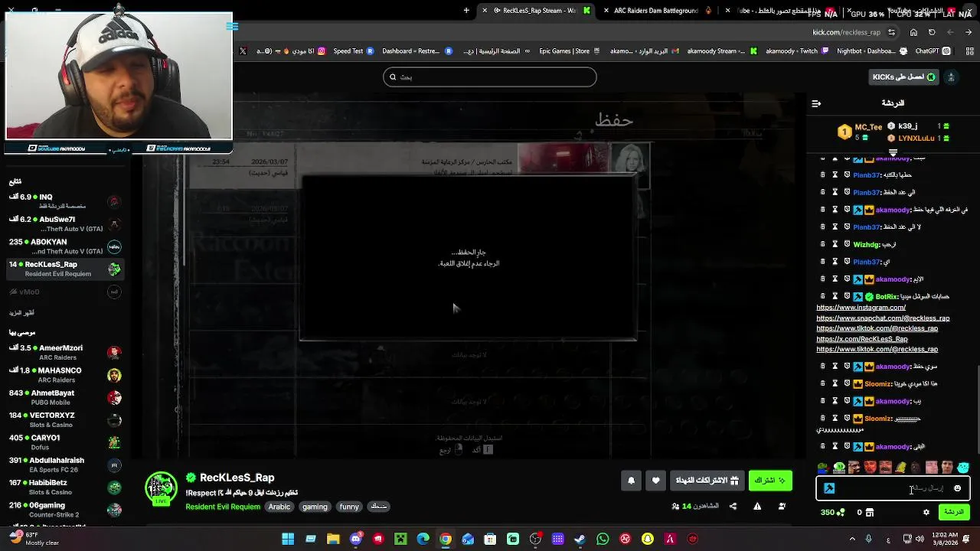980x551 pixels.
Task: Open the sidebar menu lines icon top left
Action: click(x=233, y=26)
